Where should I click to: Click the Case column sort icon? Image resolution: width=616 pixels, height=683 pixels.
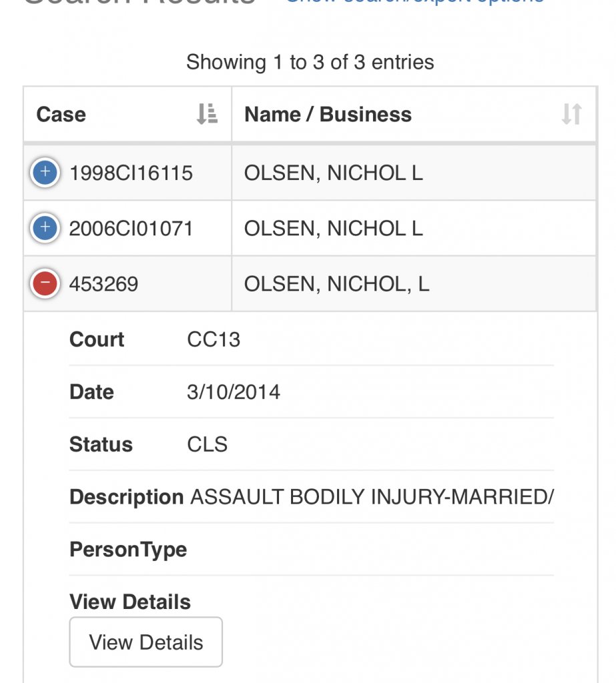[207, 114]
